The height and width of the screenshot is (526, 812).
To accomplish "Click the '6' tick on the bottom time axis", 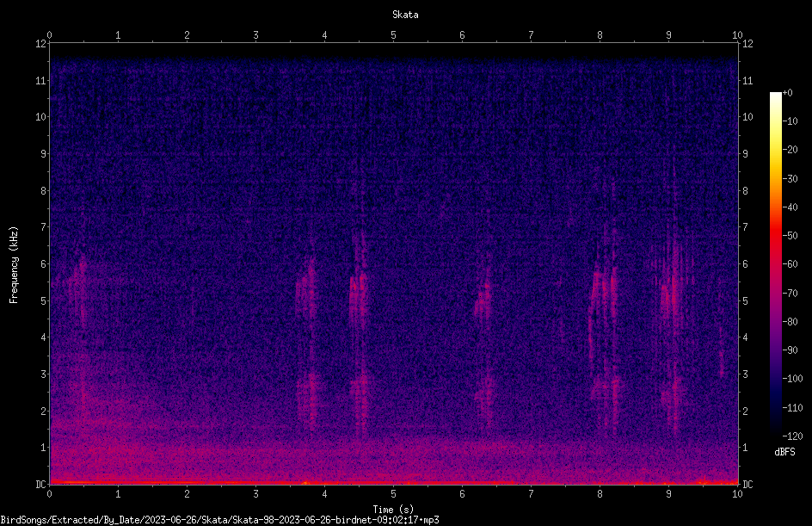I will click(x=462, y=494).
